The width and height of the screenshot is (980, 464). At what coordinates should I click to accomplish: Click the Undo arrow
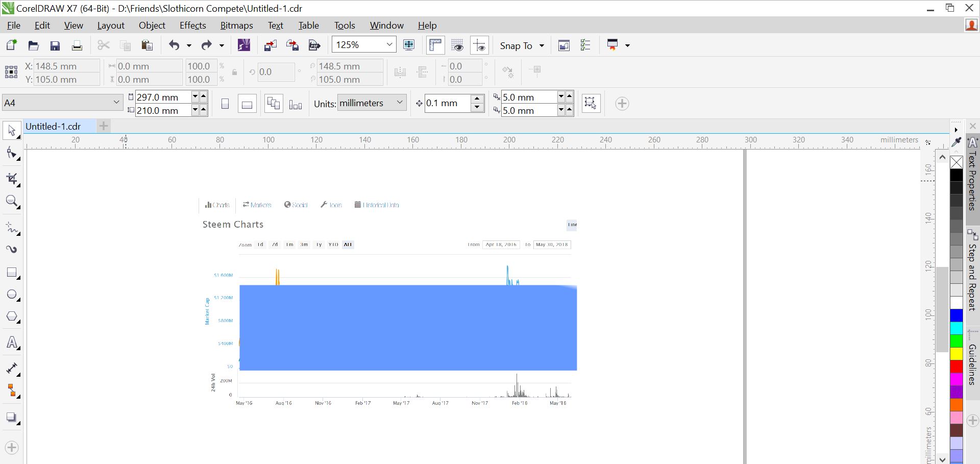tap(174, 45)
